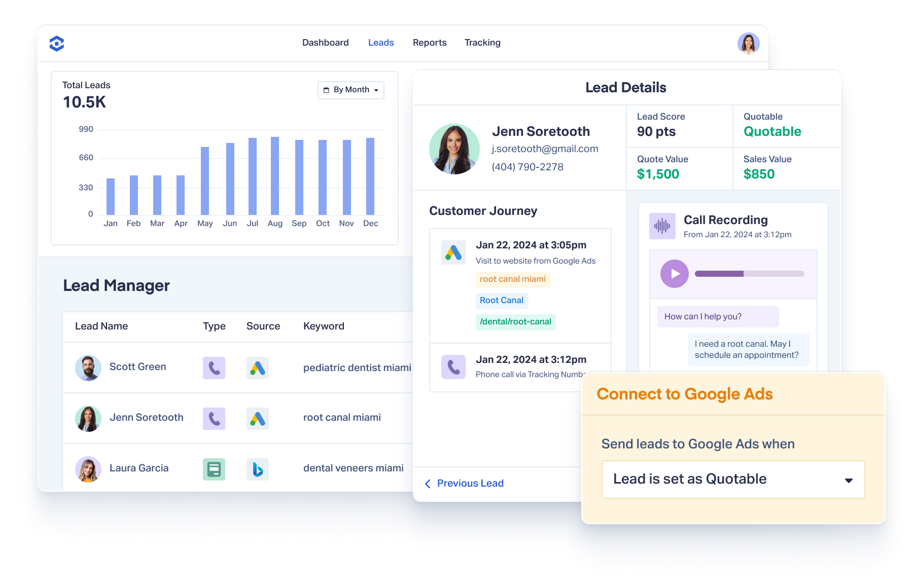Click the Quote Value $1,500
This screenshot has height=588, width=913.
click(x=658, y=174)
